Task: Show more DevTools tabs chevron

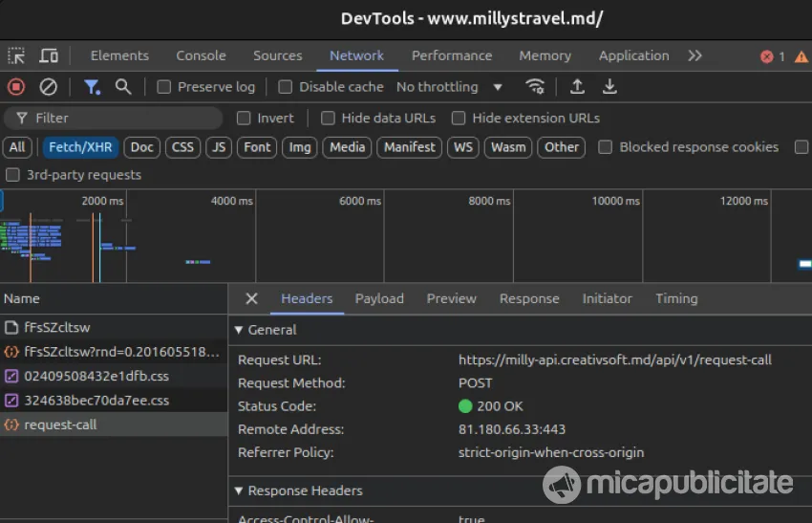Action: coord(694,55)
